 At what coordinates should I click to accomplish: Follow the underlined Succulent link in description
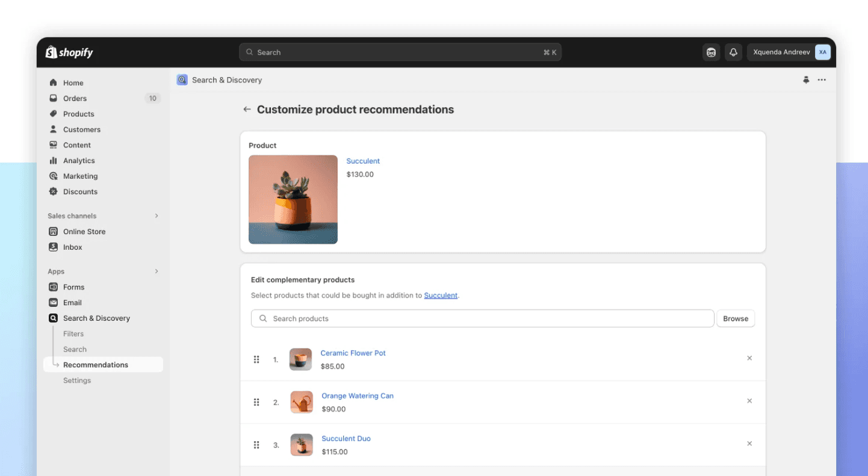(441, 295)
